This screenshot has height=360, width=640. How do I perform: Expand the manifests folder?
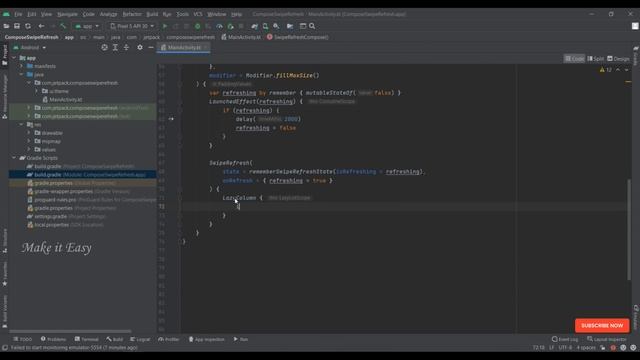pos(22,66)
